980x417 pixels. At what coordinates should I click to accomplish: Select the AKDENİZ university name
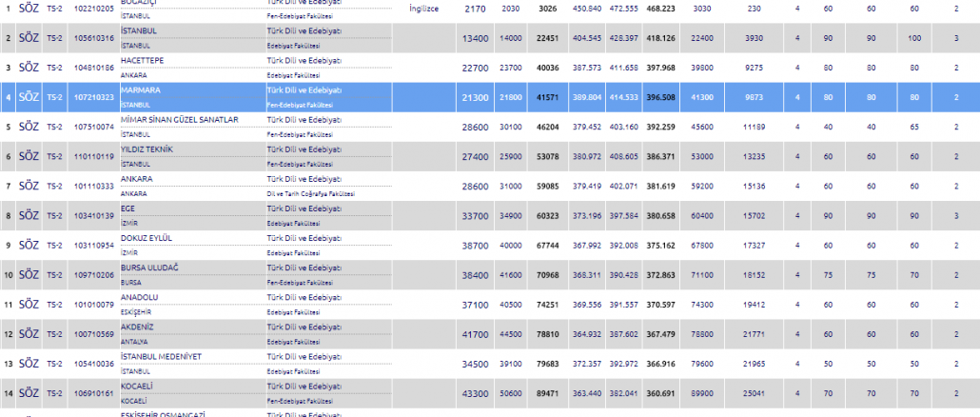click(x=138, y=326)
